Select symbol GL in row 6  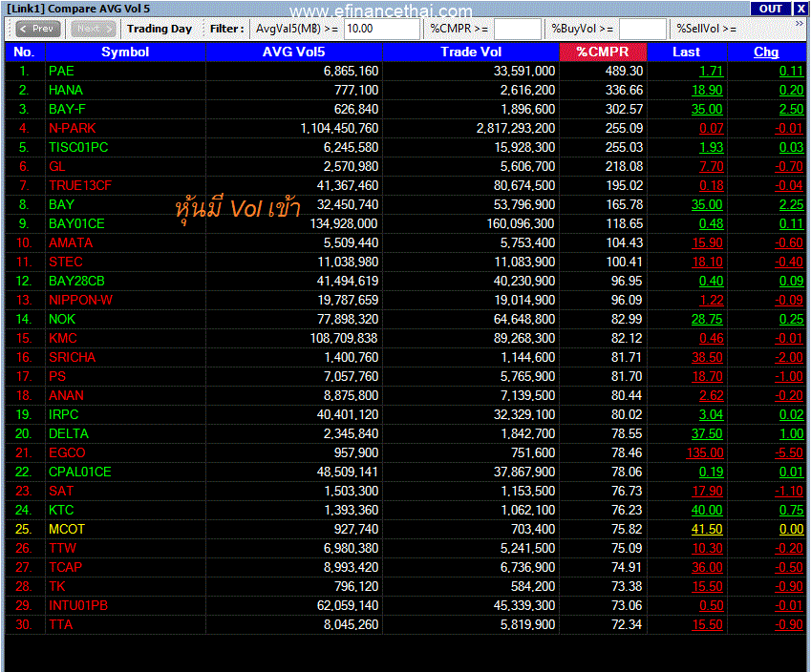pos(57,166)
